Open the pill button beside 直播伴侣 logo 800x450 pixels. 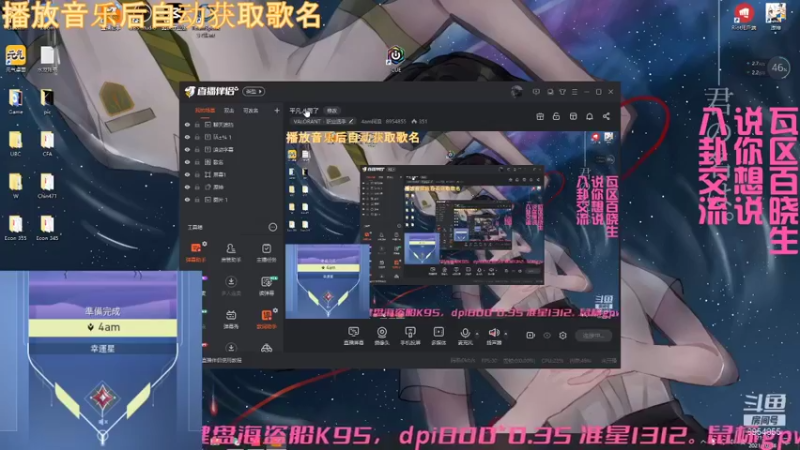pos(254,91)
